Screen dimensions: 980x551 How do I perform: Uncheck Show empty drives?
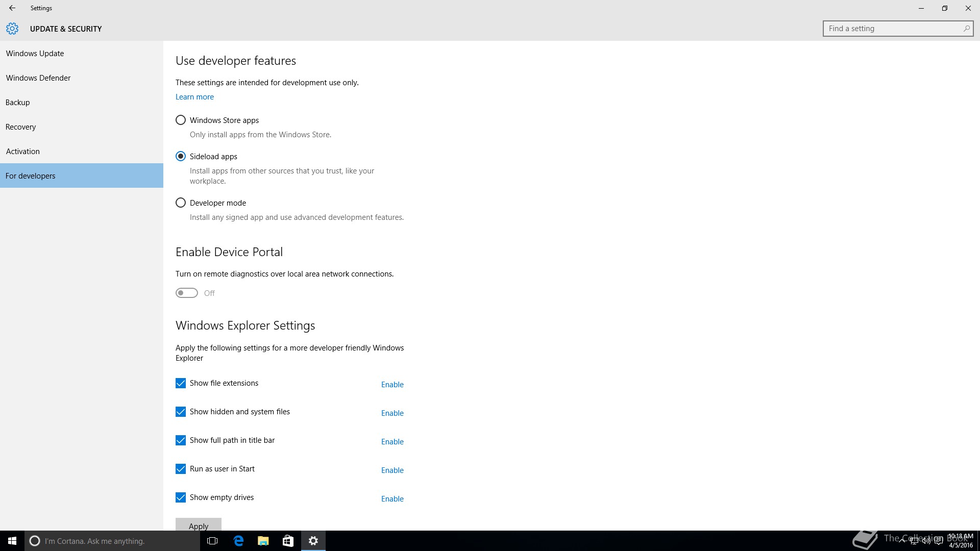(x=181, y=497)
